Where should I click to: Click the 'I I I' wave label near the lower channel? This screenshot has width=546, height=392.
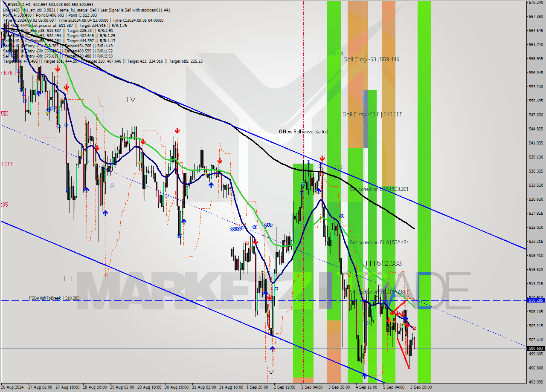pyautogui.click(x=68, y=279)
